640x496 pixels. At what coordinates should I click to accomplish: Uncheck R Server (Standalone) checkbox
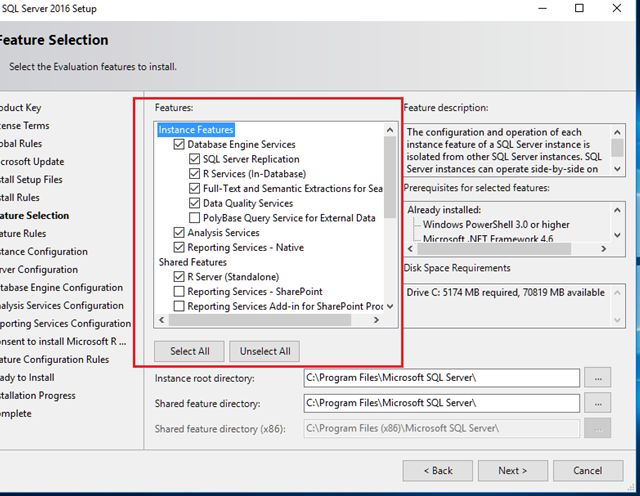coord(179,276)
